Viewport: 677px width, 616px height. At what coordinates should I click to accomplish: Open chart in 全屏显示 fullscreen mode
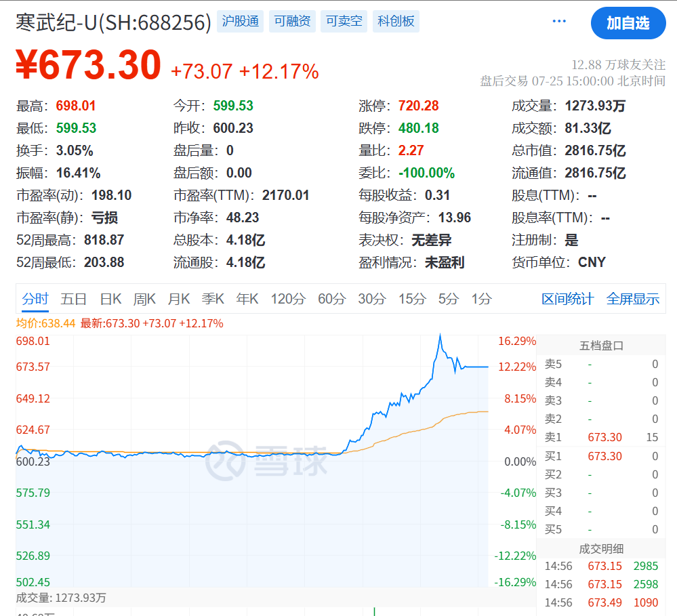[x=632, y=299]
